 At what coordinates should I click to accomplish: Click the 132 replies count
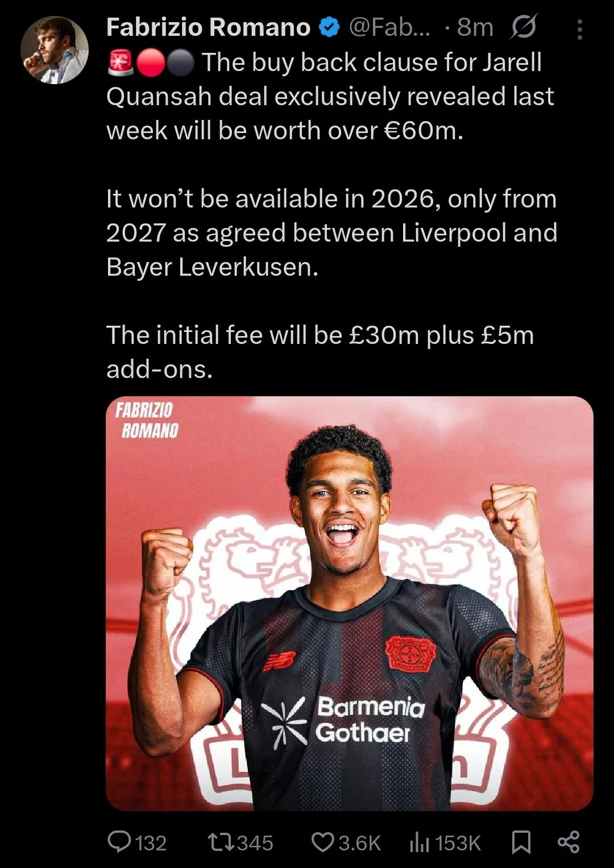pyautogui.click(x=151, y=842)
